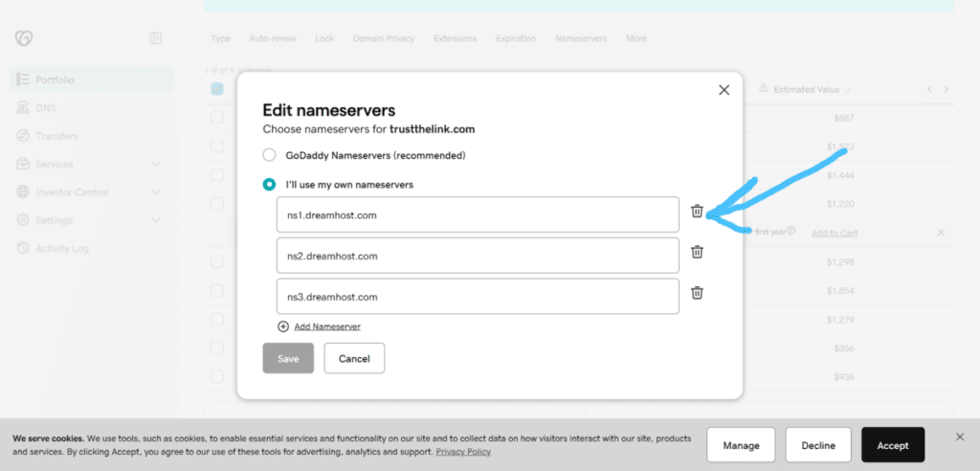Screen dimensions: 980x471
Task: Decline cookies
Action: (818, 445)
